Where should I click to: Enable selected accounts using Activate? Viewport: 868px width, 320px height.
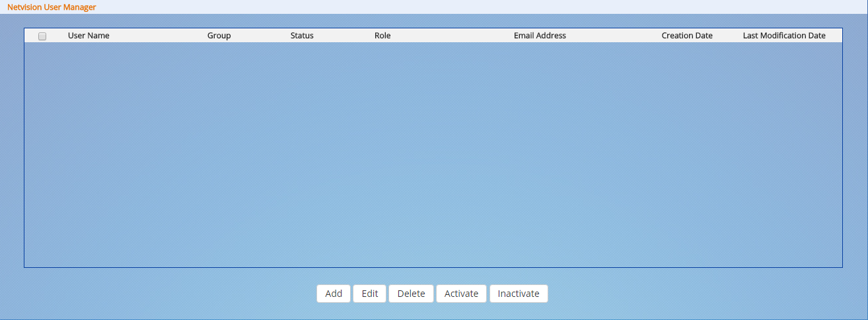(x=461, y=294)
